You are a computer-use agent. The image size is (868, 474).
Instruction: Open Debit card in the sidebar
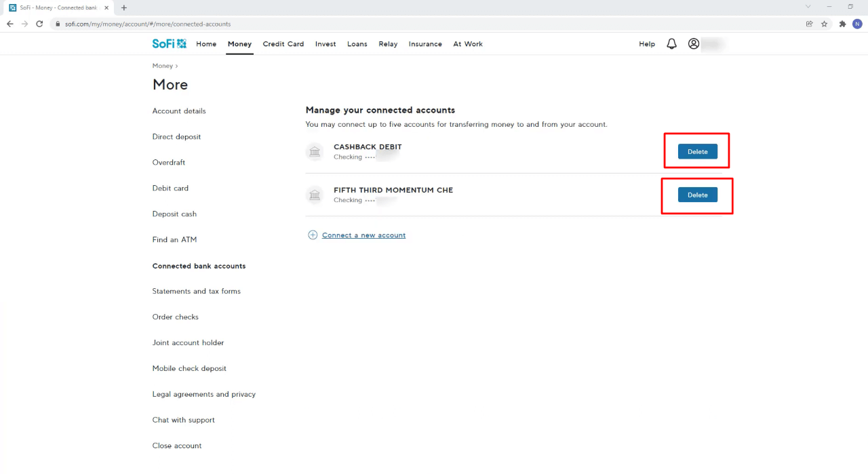click(x=170, y=189)
